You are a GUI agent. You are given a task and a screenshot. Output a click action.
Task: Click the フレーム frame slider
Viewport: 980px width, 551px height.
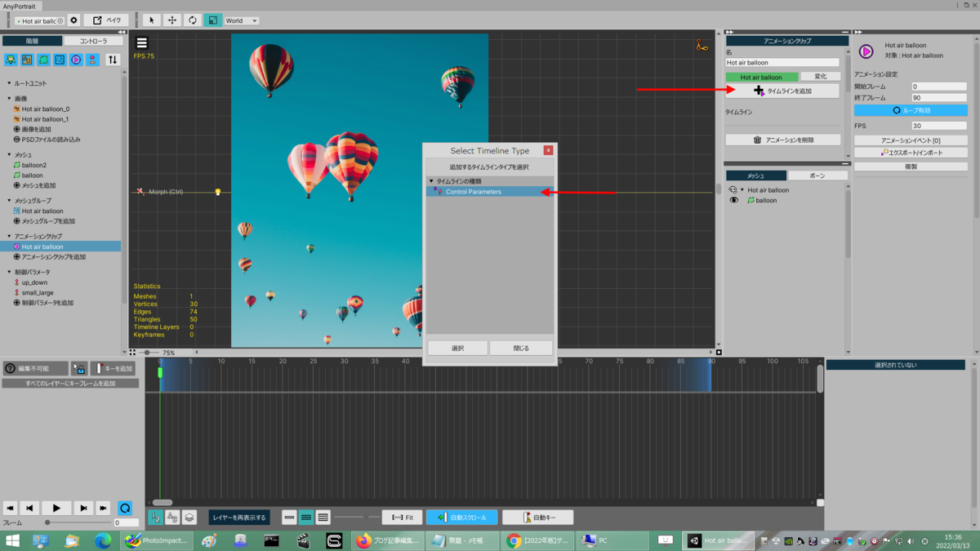(x=78, y=522)
